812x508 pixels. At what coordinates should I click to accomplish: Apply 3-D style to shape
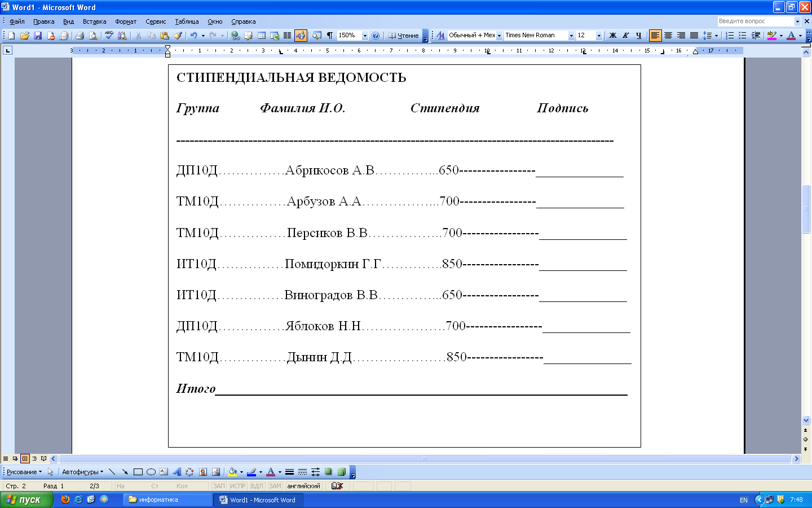tap(341, 472)
